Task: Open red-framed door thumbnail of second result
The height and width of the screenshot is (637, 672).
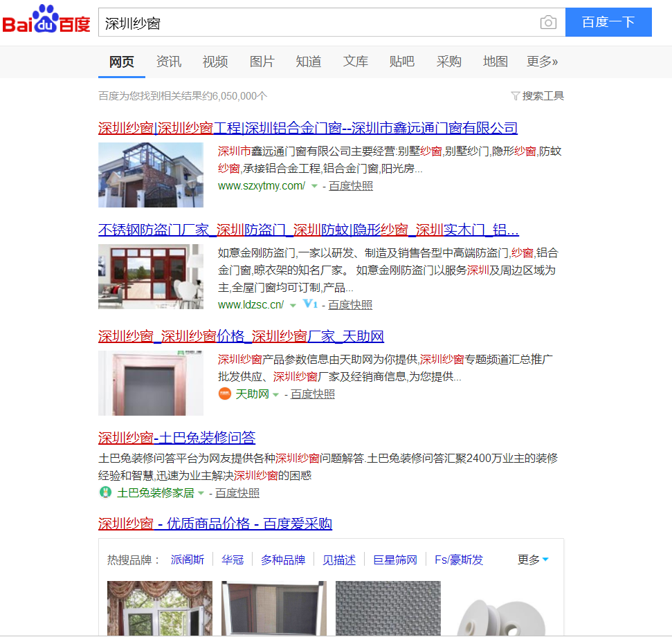Action: tap(151, 277)
